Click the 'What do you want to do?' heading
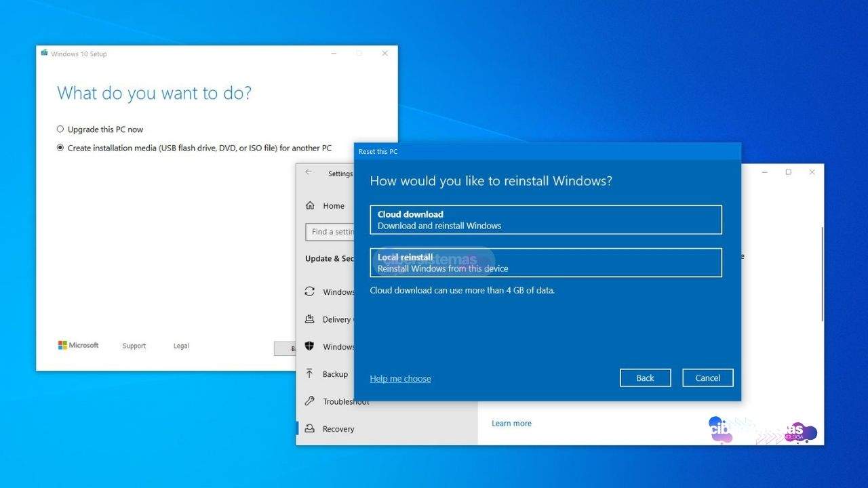868x488 pixels. pyautogui.click(x=155, y=93)
